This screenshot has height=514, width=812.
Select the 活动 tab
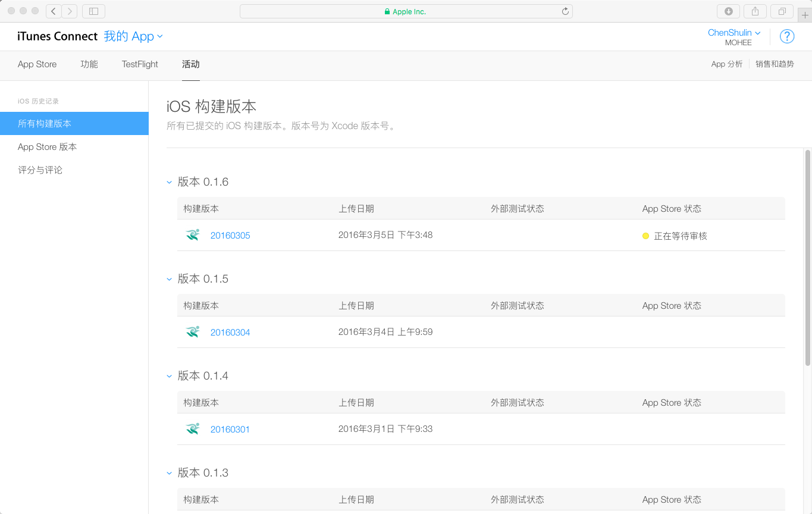click(190, 64)
